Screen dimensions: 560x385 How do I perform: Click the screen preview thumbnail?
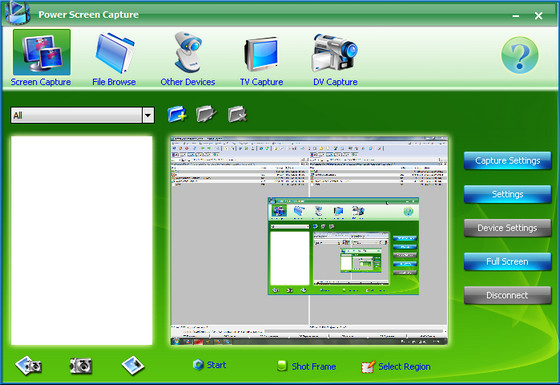pyautogui.click(x=309, y=240)
